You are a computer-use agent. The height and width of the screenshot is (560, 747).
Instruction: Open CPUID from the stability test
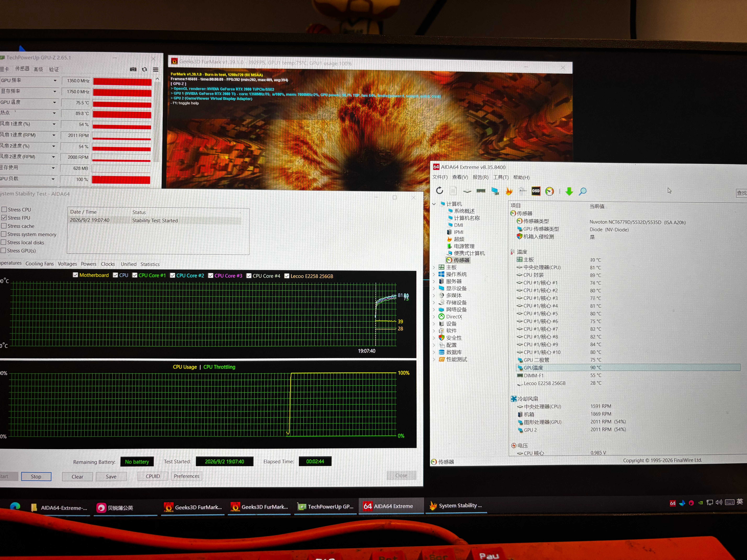[153, 476]
